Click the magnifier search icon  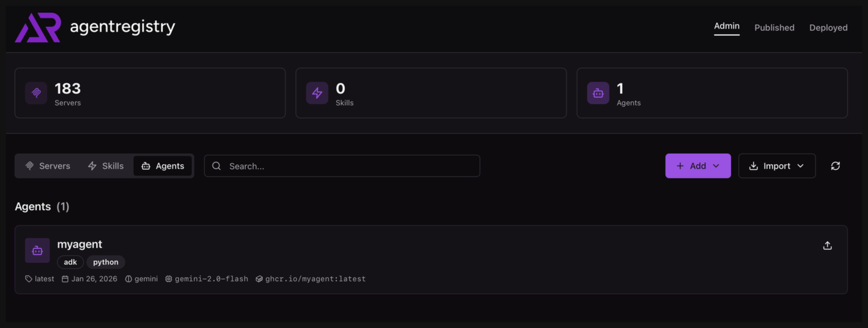(216, 166)
